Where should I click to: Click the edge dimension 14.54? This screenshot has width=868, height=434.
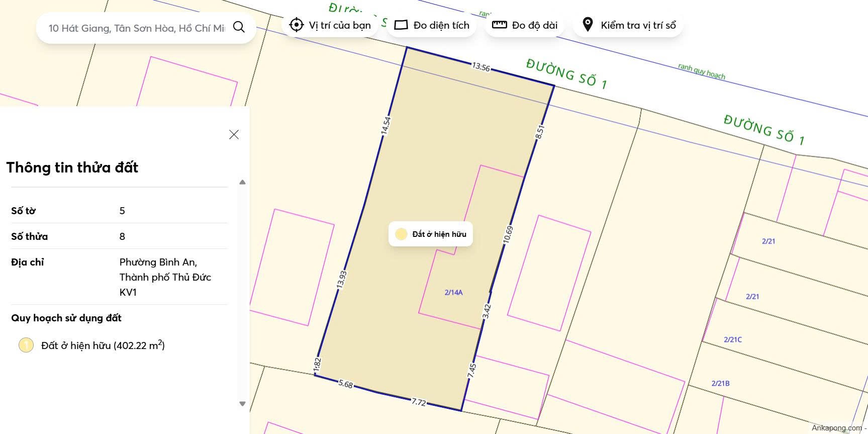click(385, 125)
